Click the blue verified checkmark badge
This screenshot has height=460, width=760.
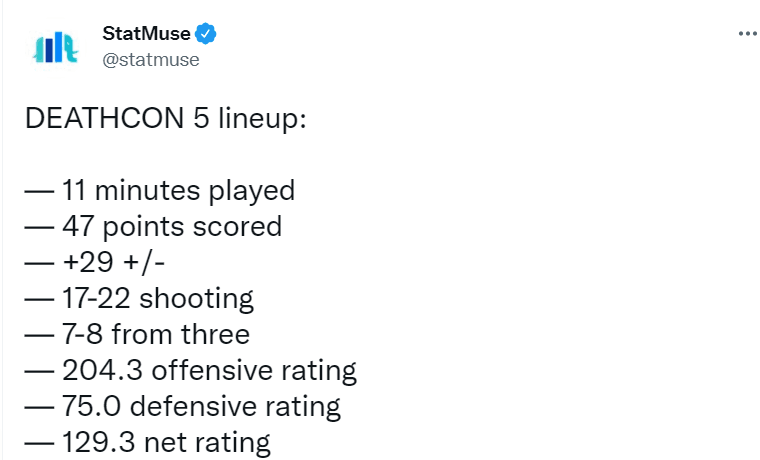206,33
